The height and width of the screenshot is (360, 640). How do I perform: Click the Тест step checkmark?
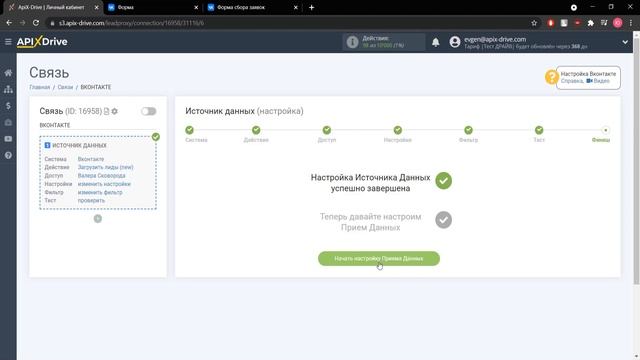tap(539, 130)
